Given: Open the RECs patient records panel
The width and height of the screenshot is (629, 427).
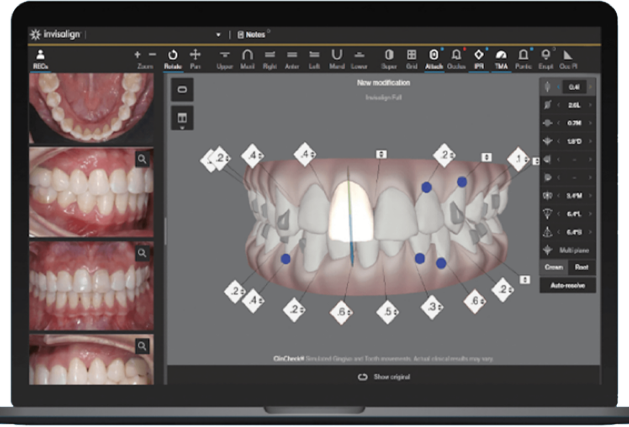Looking at the screenshot, I should click(41, 59).
